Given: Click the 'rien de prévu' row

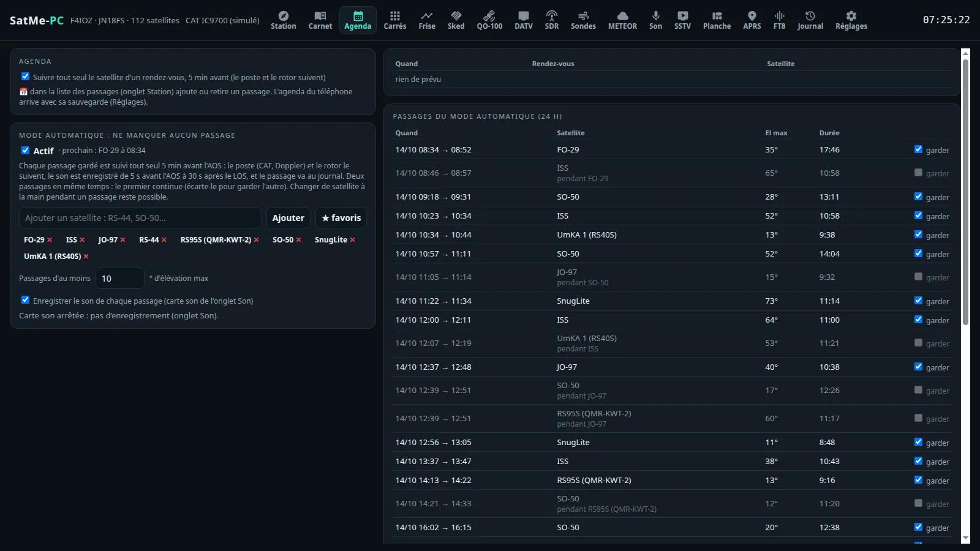Looking at the screenshot, I should click(x=672, y=79).
